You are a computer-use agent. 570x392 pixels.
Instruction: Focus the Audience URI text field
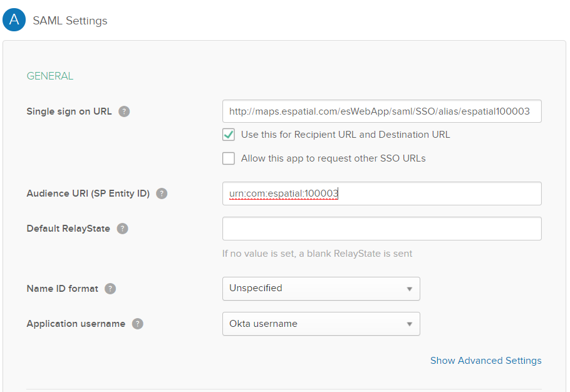[x=381, y=193]
